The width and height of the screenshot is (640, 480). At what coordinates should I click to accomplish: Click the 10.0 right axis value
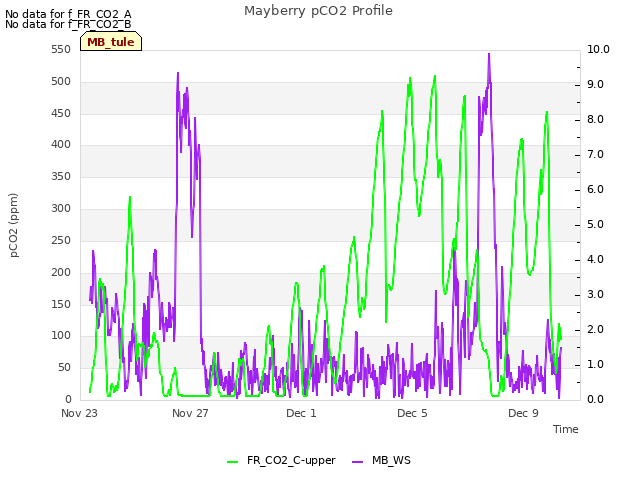pos(598,50)
